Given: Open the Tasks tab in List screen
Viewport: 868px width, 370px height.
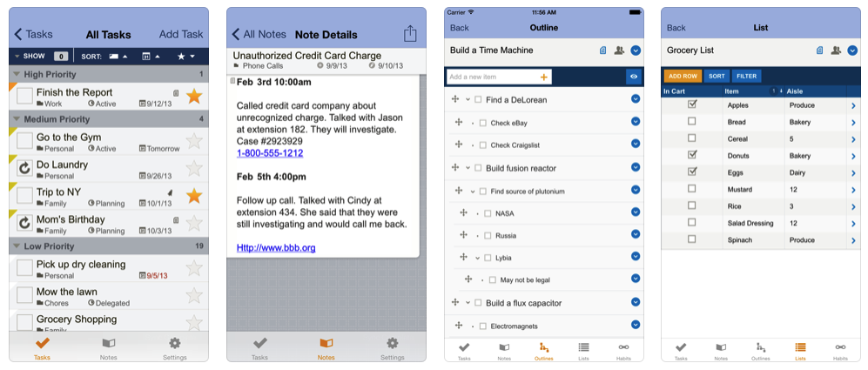Looking at the screenshot, I should point(681,351).
